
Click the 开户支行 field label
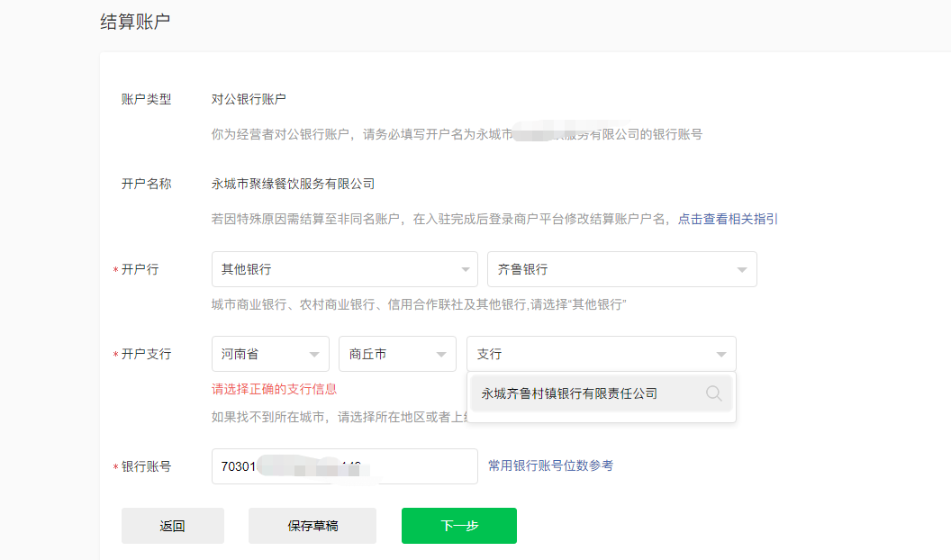tap(146, 354)
